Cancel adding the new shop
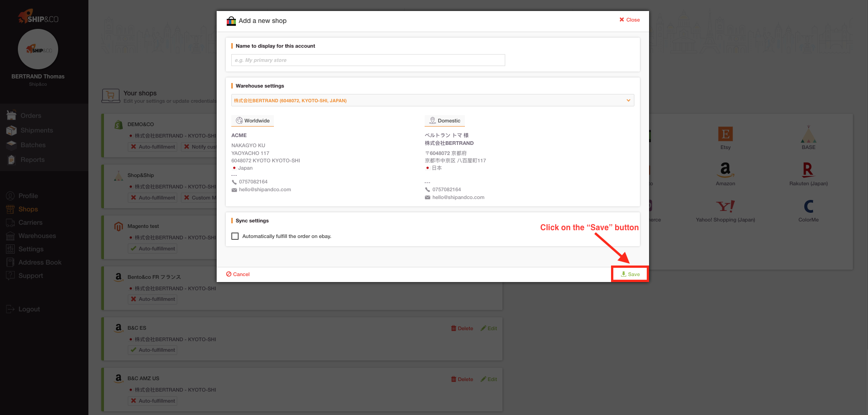This screenshot has height=415, width=868. pos(238,274)
